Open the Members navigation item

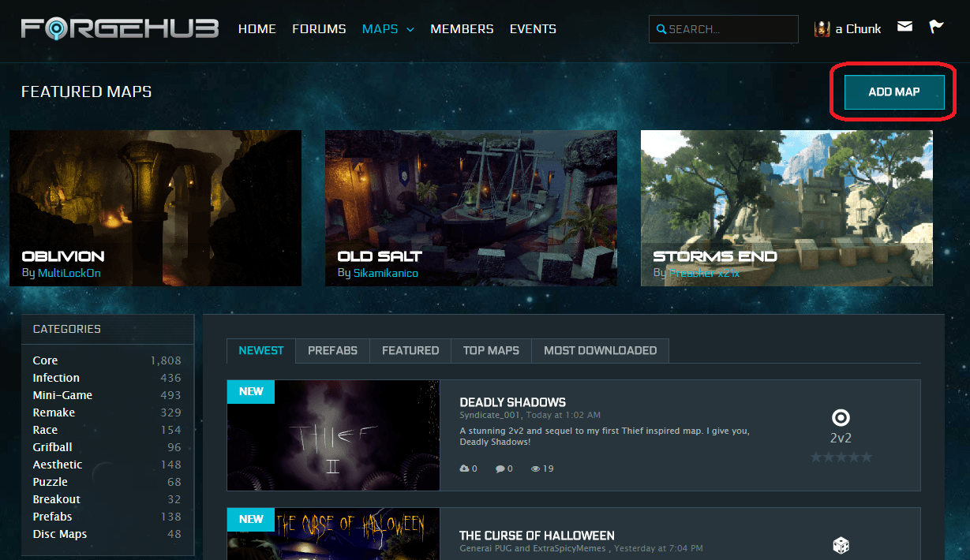[462, 29]
